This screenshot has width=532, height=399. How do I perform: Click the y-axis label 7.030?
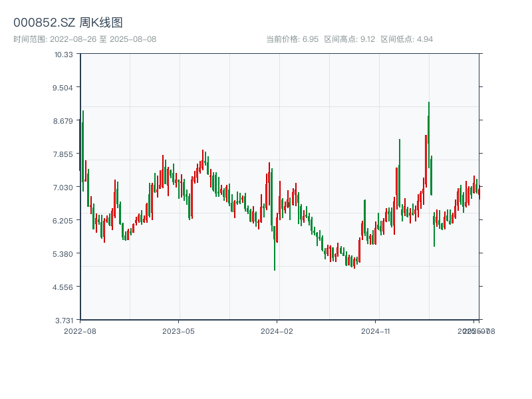click(x=63, y=188)
